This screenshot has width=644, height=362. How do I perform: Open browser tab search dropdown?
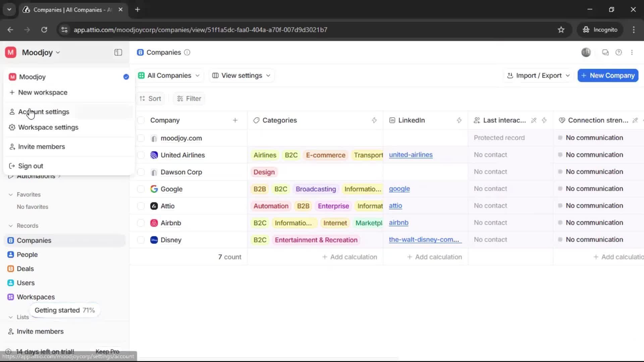(x=9, y=10)
